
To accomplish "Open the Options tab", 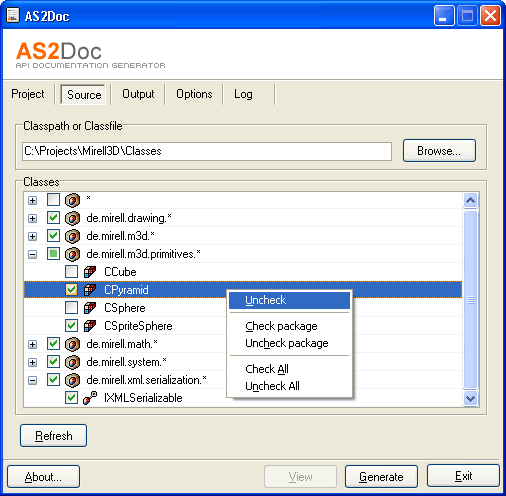I will click(194, 94).
